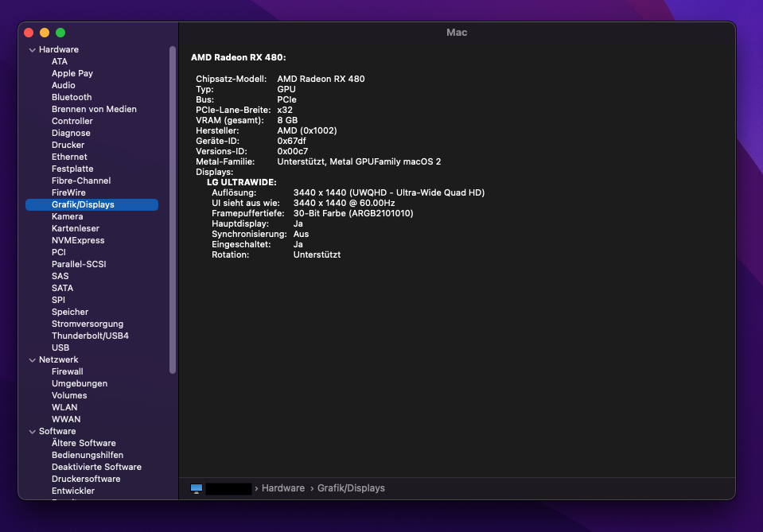763x532 pixels.
Task: Select the Speicher entry
Action: pos(70,312)
